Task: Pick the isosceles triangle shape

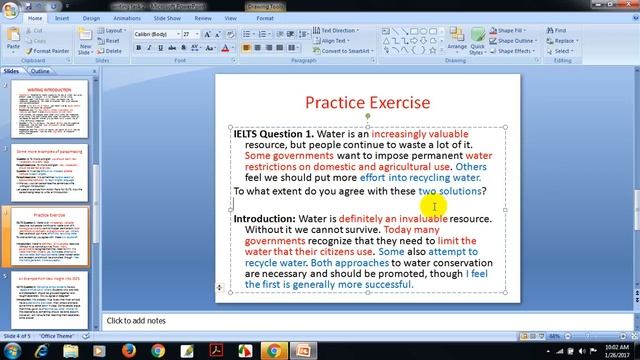Action: [x=386, y=41]
